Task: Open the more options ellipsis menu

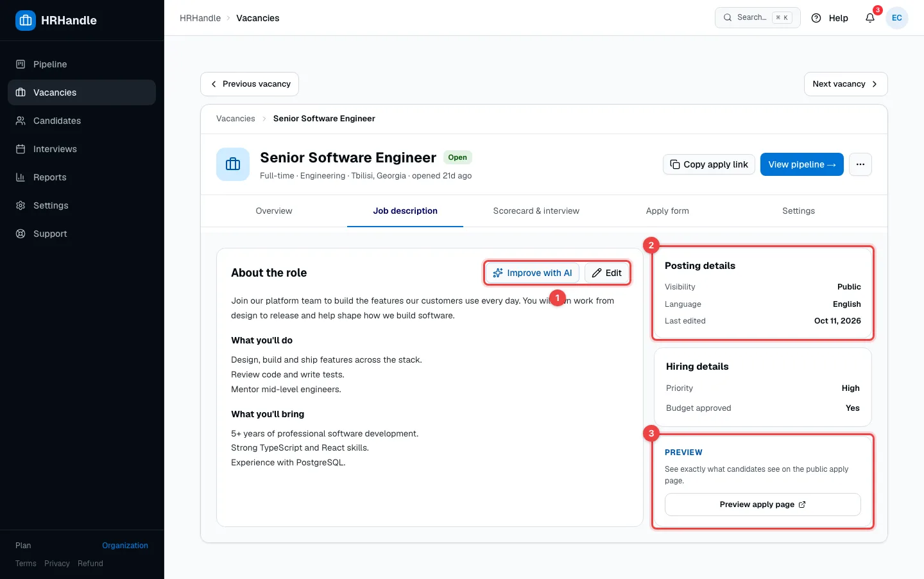Action: pos(860,164)
